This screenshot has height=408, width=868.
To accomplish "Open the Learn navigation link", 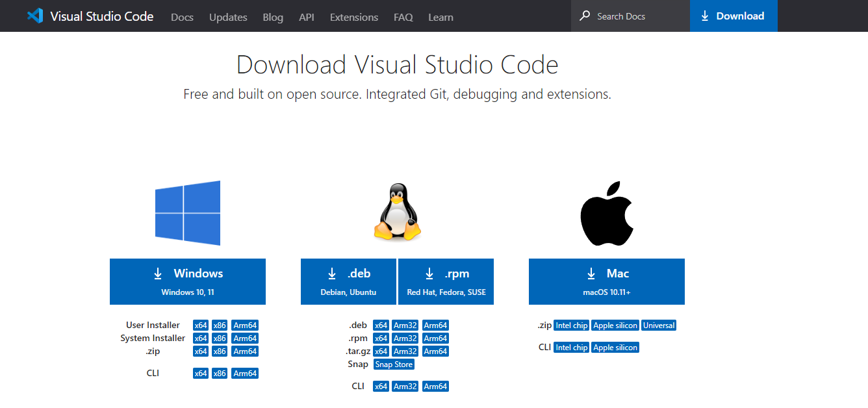I will pos(440,17).
